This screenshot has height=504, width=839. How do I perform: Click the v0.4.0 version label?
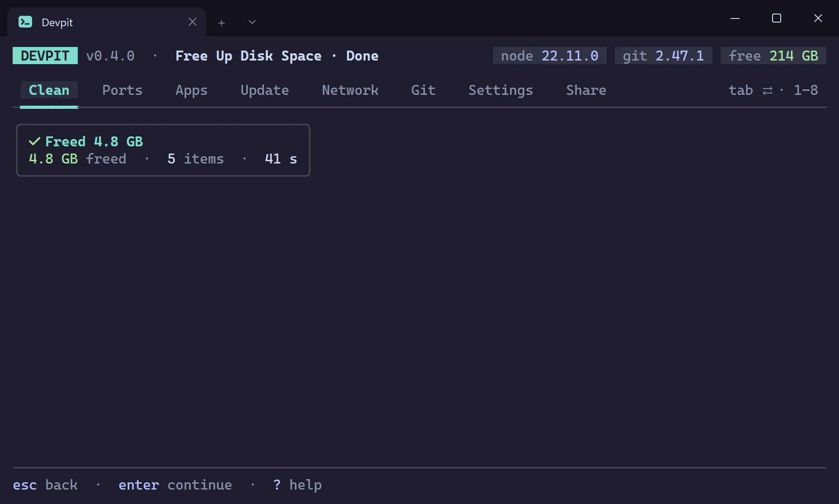[x=110, y=56]
